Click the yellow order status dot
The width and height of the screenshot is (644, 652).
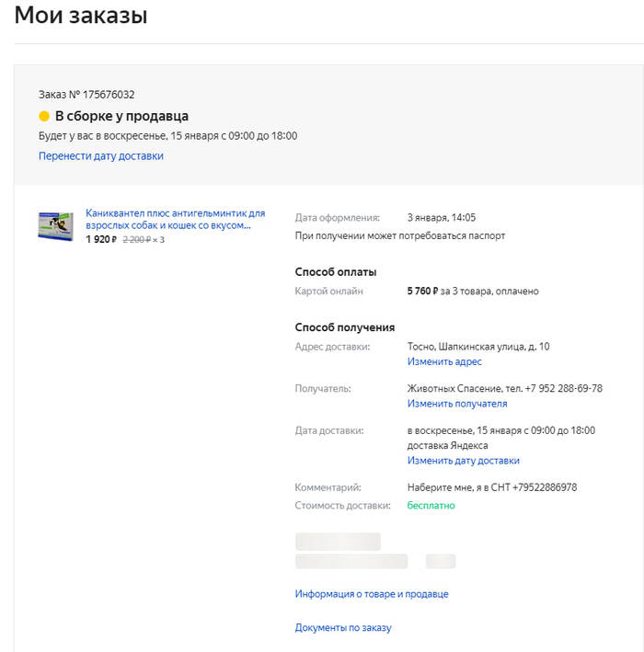pos(43,117)
